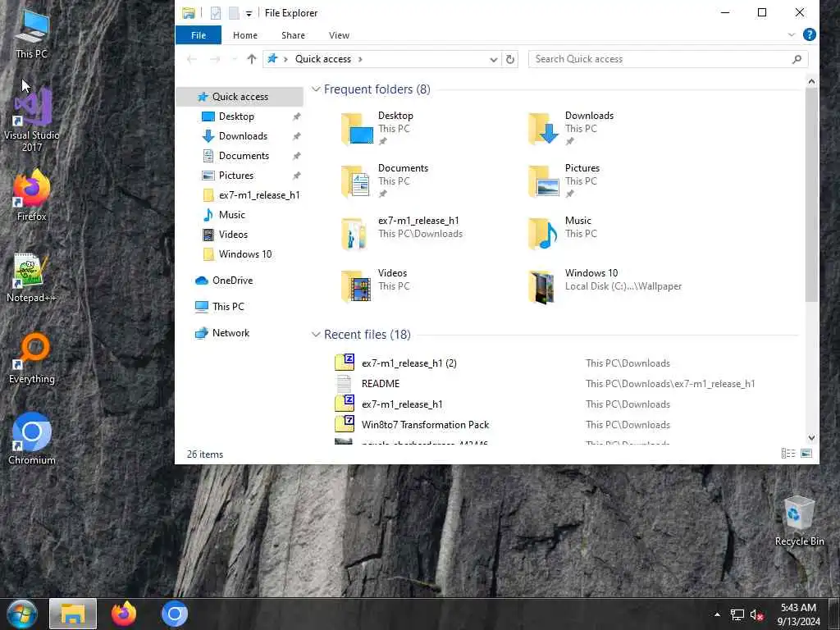Click the Quick access breadcrumb chevron
Viewport: 840px width, 630px height.
point(360,59)
